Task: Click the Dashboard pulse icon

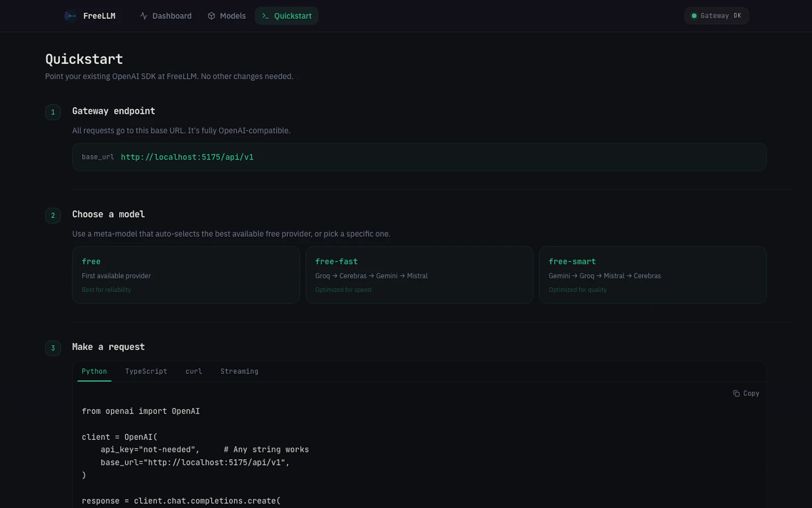Action: (x=144, y=16)
